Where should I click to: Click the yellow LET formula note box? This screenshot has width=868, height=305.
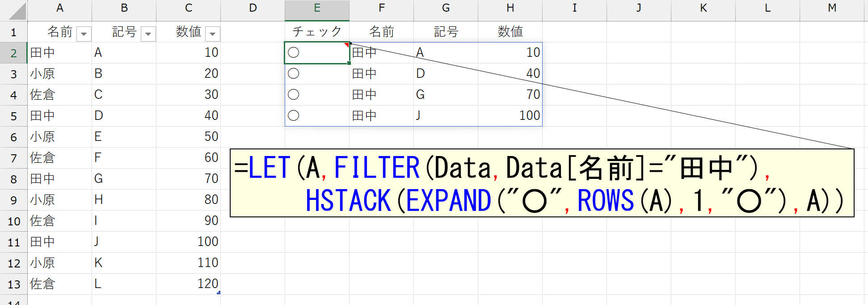coord(542,183)
